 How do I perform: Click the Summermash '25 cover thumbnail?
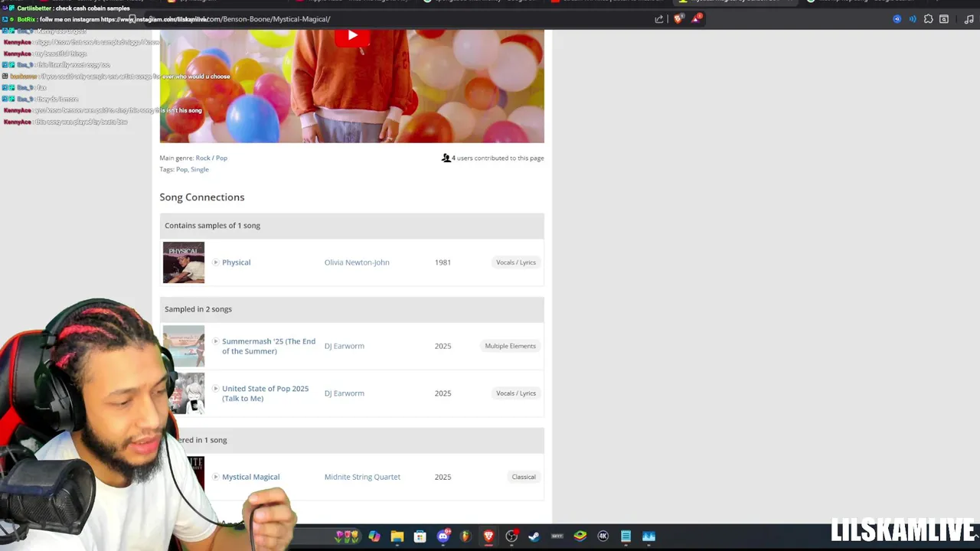[184, 346]
